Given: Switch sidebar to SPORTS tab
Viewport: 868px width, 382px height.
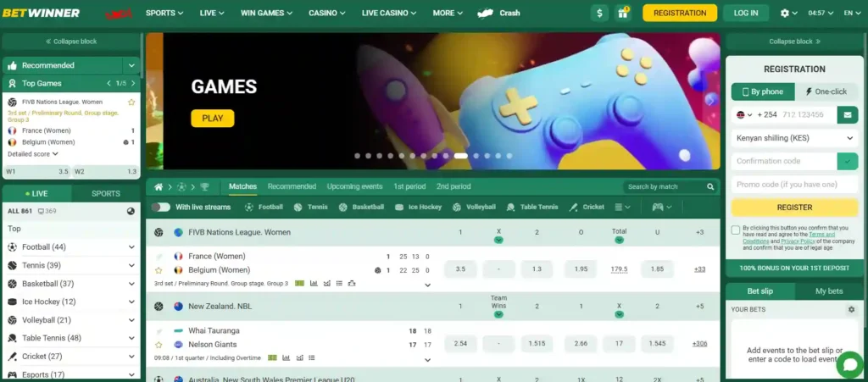Looking at the screenshot, I should (106, 193).
